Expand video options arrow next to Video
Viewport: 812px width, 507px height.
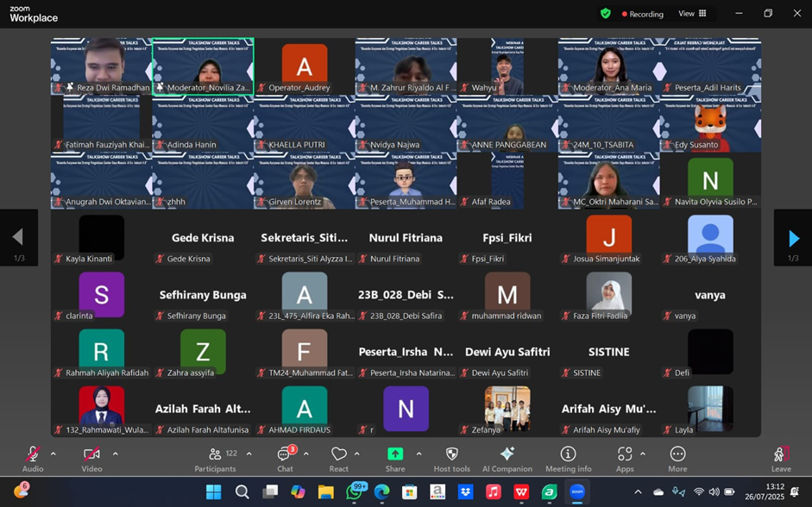pos(115,454)
